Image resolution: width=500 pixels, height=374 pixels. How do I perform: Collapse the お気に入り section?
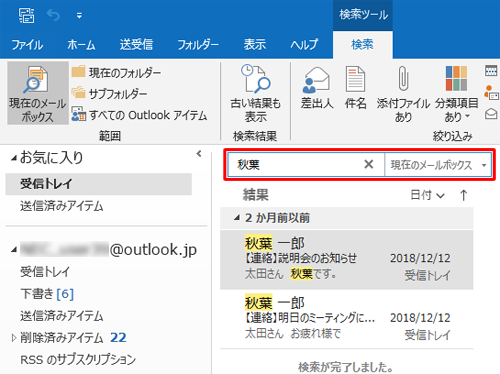point(14,159)
